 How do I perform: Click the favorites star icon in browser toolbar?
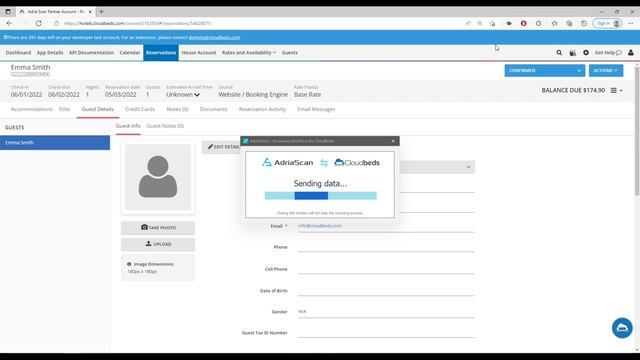pyautogui.click(x=554, y=23)
